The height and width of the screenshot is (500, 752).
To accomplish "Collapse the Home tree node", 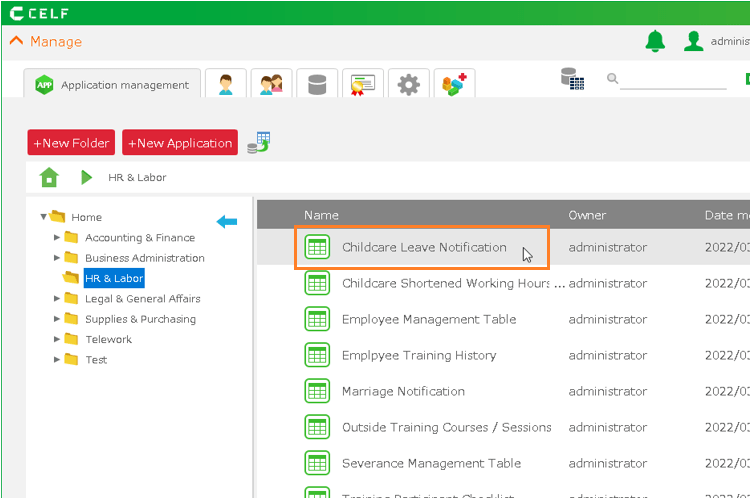I will (44, 217).
